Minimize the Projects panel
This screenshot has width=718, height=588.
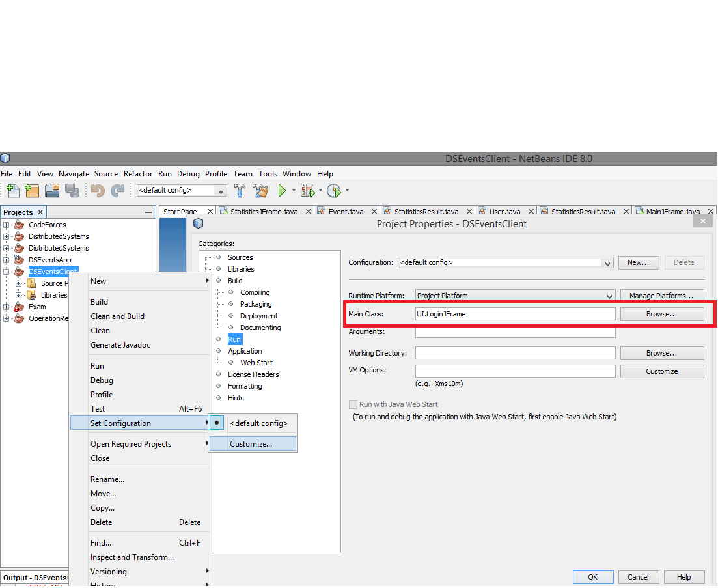tap(148, 212)
